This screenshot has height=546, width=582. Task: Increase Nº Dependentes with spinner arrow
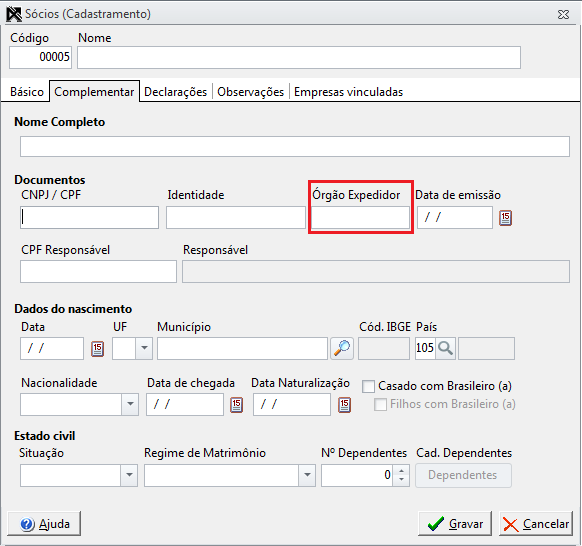click(401, 471)
